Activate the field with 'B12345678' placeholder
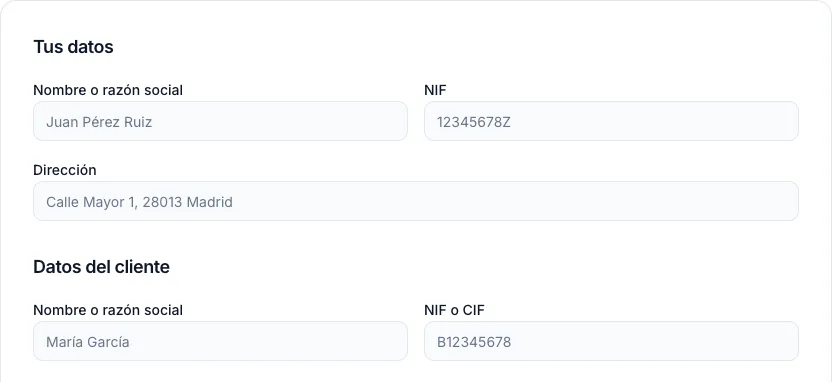The image size is (832, 382). click(x=611, y=341)
